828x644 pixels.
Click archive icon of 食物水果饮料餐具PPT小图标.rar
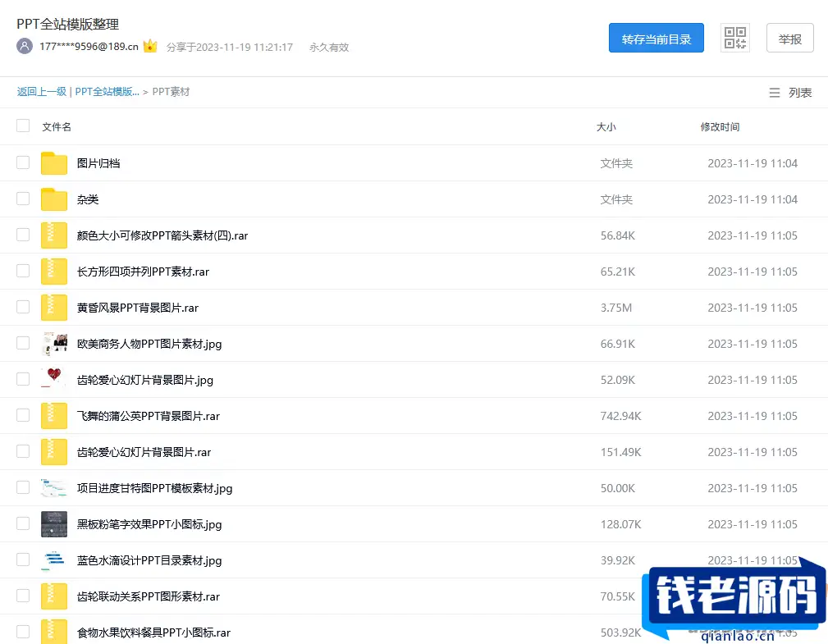click(x=54, y=632)
